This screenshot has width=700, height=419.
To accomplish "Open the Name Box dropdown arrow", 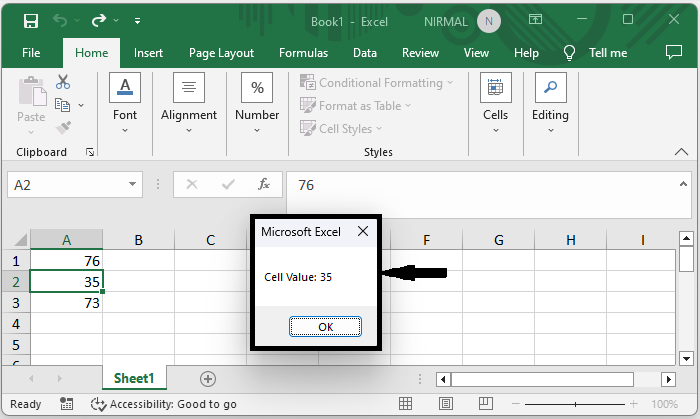I will (x=133, y=184).
